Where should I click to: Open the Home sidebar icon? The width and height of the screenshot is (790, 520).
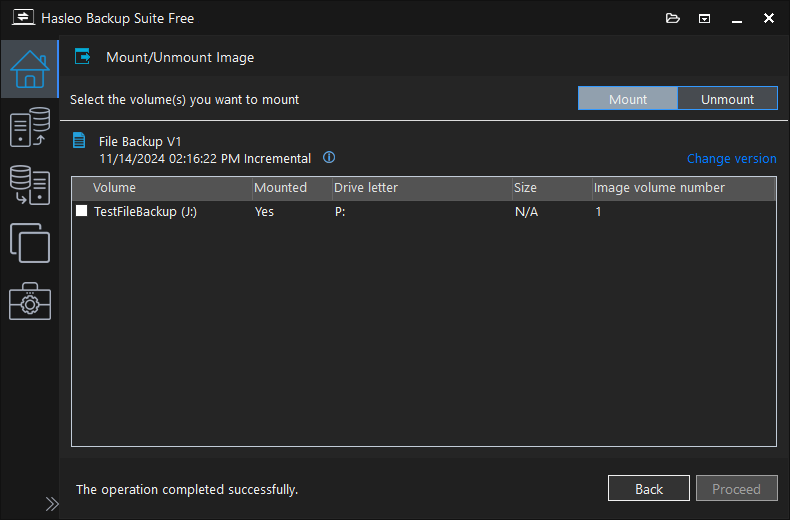click(x=30, y=69)
